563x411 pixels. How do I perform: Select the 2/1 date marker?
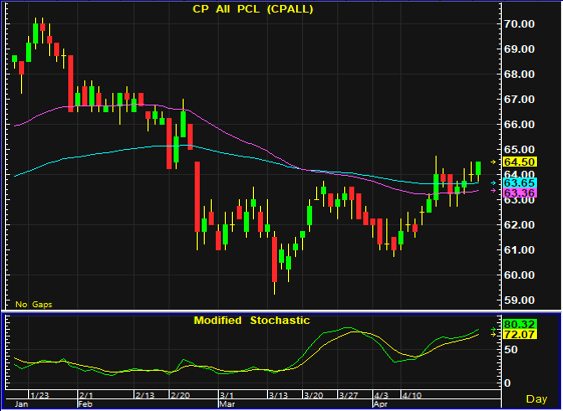85,396
